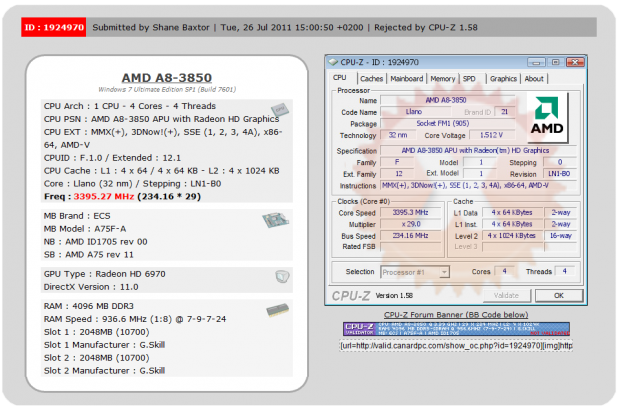Maximize the CPU-Z window
620x409 pixels.
pyautogui.click(x=556, y=62)
